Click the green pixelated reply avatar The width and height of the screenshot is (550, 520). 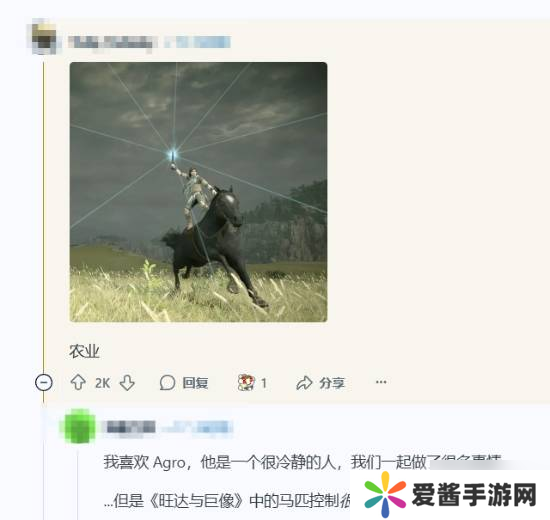[x=79, y=426]
